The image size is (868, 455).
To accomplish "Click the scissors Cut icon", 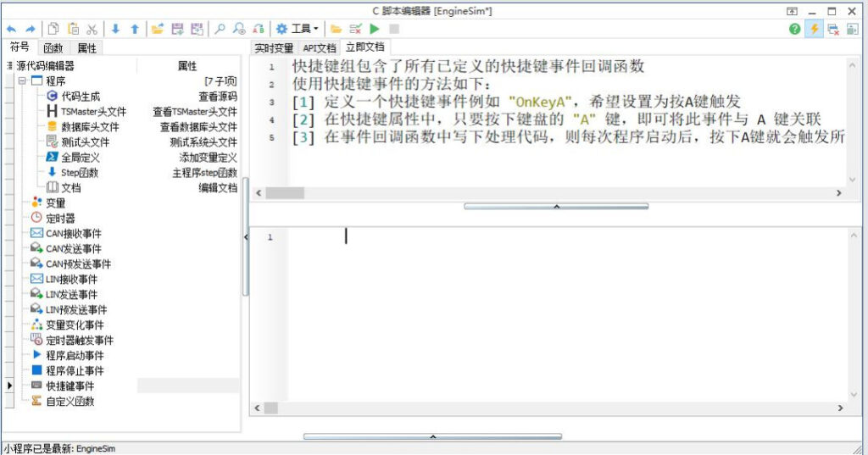I will pyautogui.click(x=92, y=29).
